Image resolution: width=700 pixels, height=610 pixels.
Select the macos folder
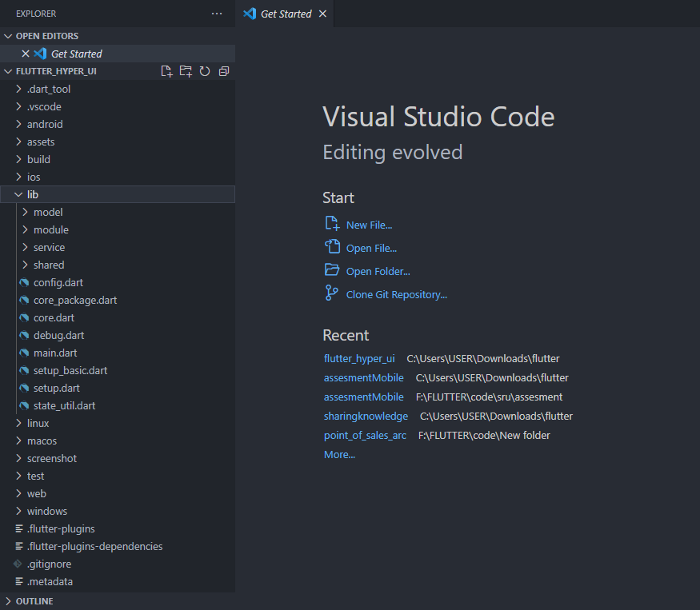[118, 441]
